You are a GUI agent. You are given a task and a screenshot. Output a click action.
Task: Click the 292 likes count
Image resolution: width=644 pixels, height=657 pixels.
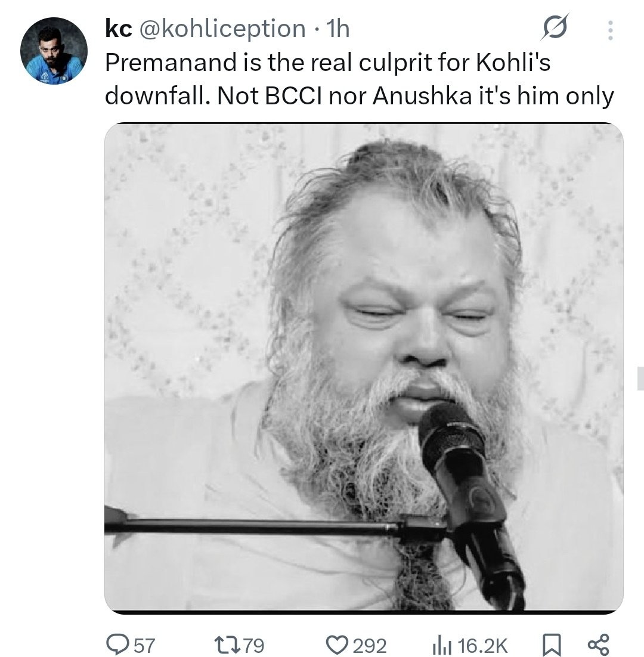coord(369,645)
